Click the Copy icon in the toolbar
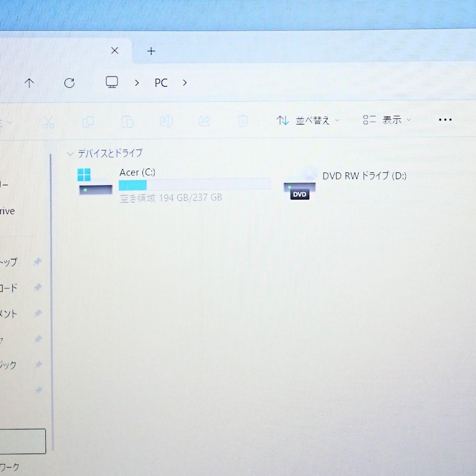The image size is (476, 476). click(x=87, y=121)
